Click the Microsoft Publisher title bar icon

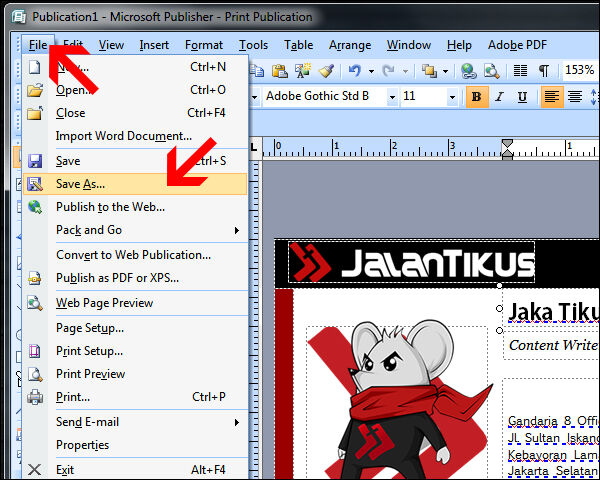pyautogui.click(x=18, y=16)
